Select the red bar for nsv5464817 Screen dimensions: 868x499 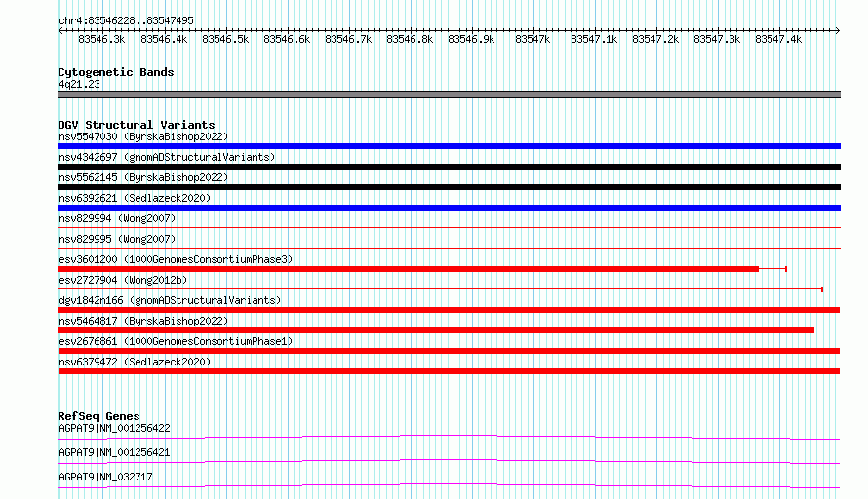436,330
